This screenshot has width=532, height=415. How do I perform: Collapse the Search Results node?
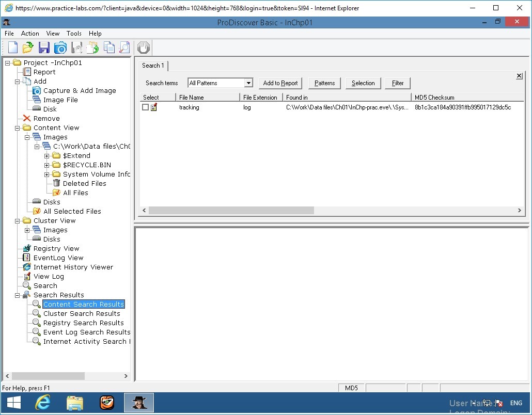18,295
